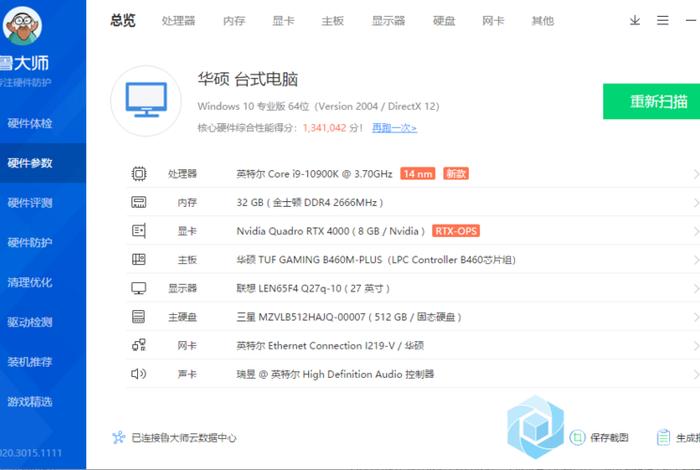Expand the 声卡 row chevron

696,374
